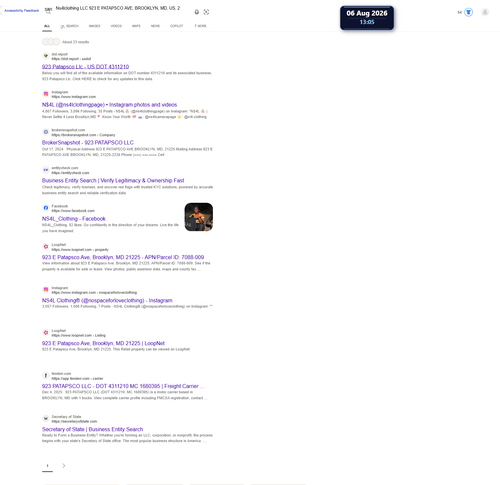Click loopnet.com › Listing url text
This screenshot has width=500, height=485.
coord(78,335)
